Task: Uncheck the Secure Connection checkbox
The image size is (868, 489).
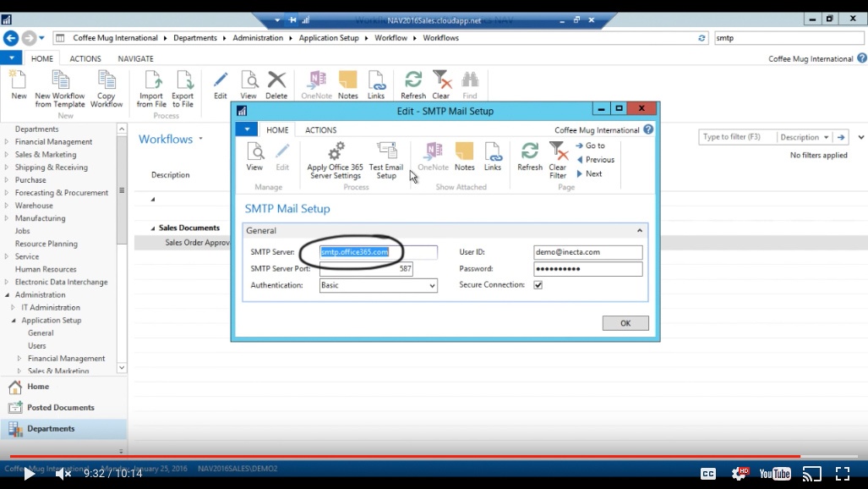Action: click(538, 285)
